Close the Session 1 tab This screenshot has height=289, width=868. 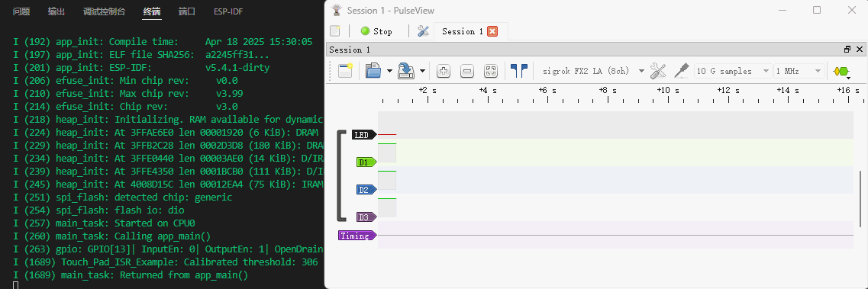pyautogui.click(x=492, y=31)
